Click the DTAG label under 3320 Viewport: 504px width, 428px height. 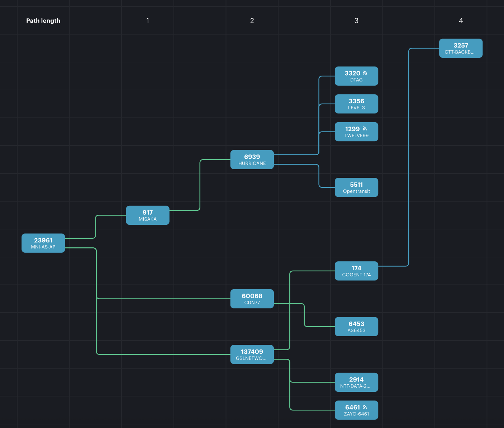click(356, 80)
